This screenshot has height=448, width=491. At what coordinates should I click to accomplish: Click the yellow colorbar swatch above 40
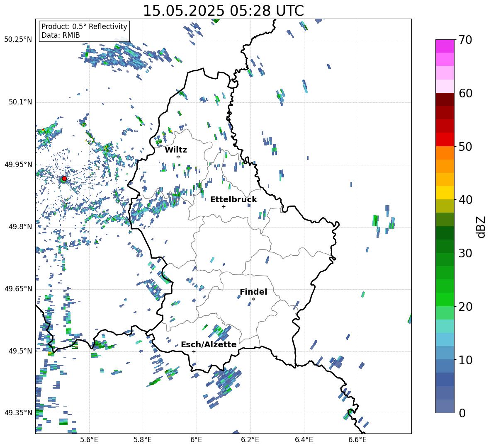click(445, 193)
